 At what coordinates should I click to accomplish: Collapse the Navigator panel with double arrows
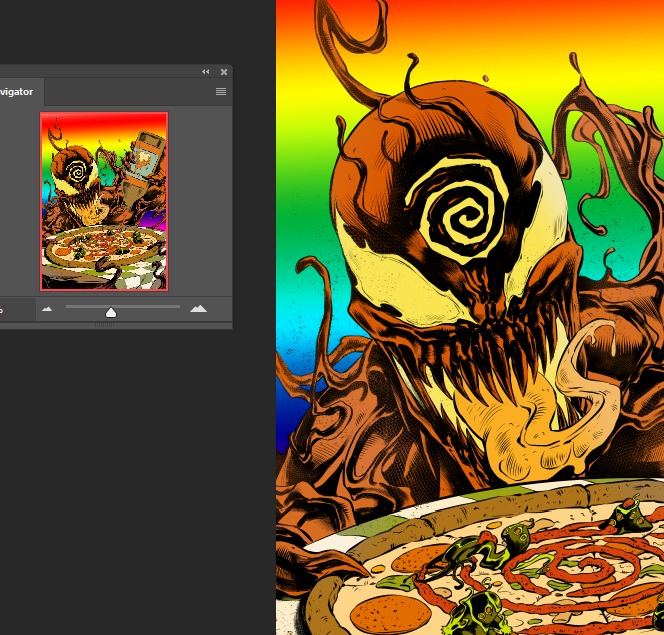pos(206,72)
